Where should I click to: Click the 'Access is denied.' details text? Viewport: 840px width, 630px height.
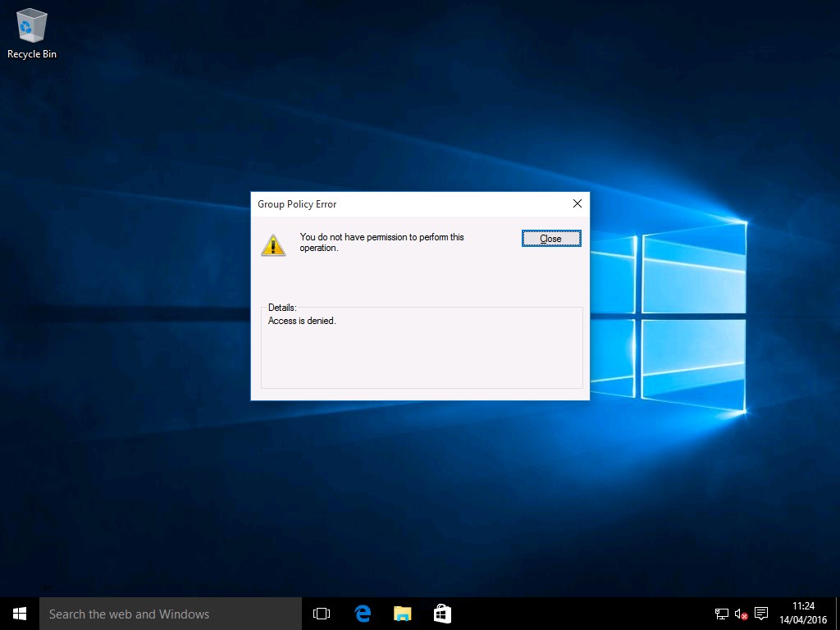(302, 321)
